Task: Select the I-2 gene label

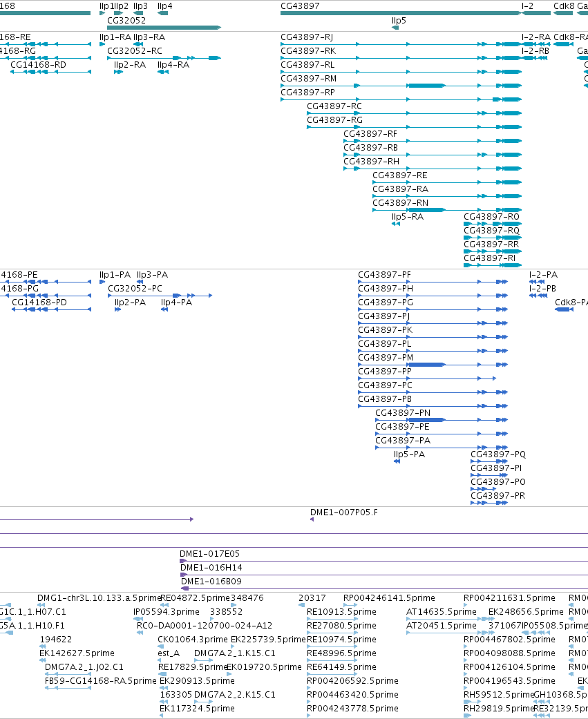Action: [x=527, y=6]
